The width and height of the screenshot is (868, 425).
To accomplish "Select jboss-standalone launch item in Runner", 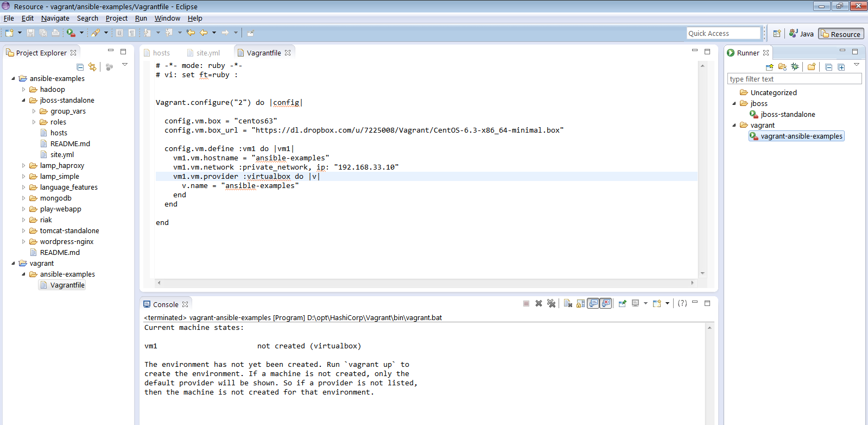I will click(782, 115).
